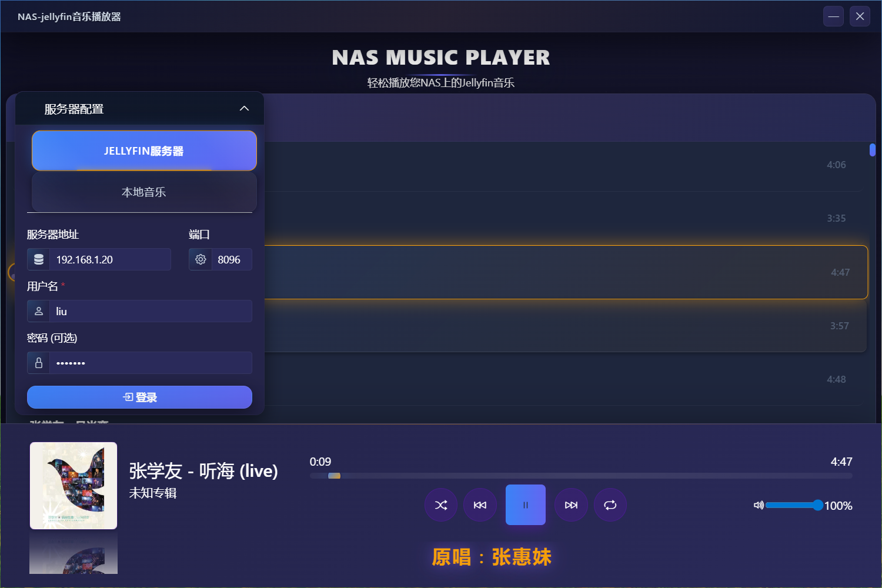This screenshot has height=588, width=882.
Task: Focus the password input field
Action: (151, 363)
